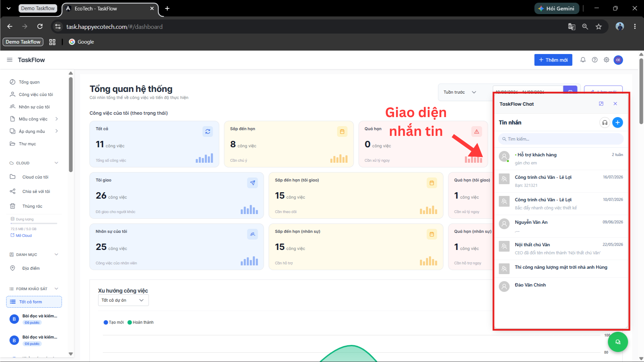Open the Demo Taskflow bookmark

pyautogui.click(x=23, y=42)
